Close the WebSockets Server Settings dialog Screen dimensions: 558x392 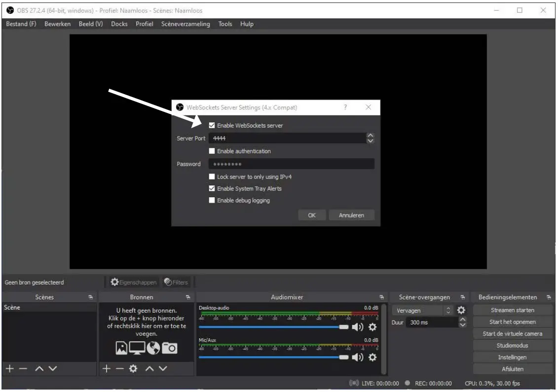click(x=369, y=107)
